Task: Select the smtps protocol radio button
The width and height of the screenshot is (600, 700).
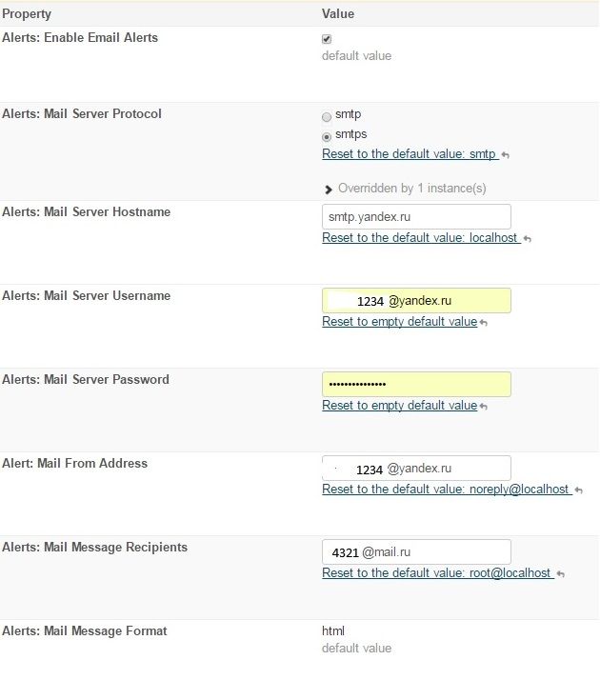Action: click(327, 136)
